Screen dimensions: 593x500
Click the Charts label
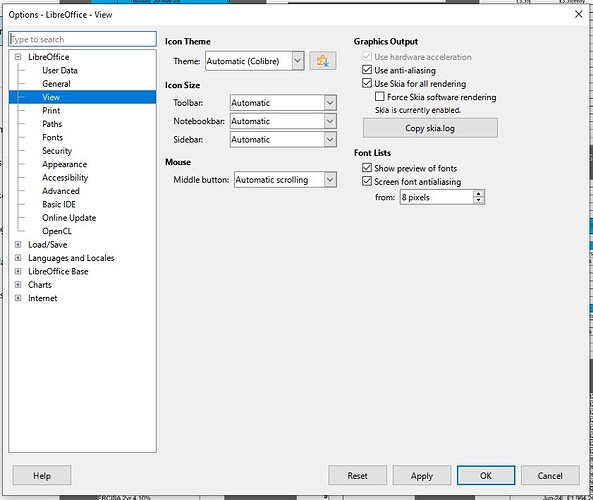tap(40, 285)
